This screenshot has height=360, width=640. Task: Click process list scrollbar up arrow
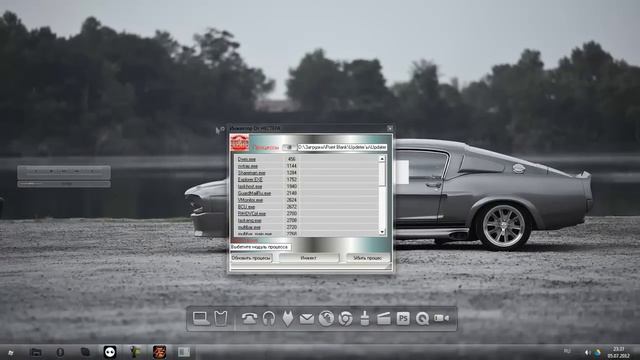pos(382,158)
